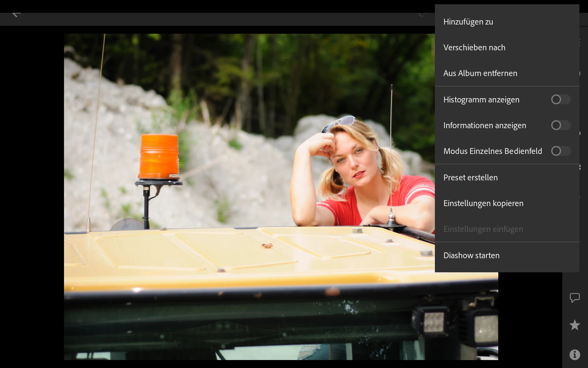Choose Hinzufügen zu from the menu
This screenshot has width=588, height=368.
(x=468, y=22)
